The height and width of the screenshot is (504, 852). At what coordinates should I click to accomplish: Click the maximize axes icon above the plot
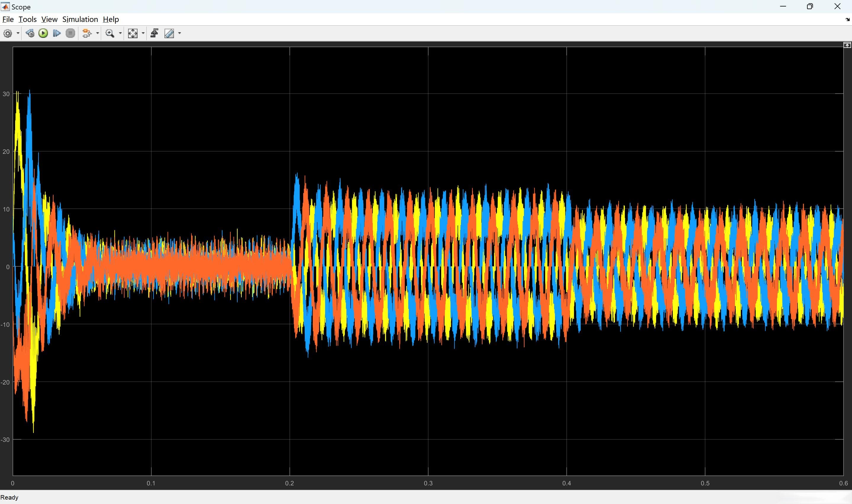click(x=847, y=45)
